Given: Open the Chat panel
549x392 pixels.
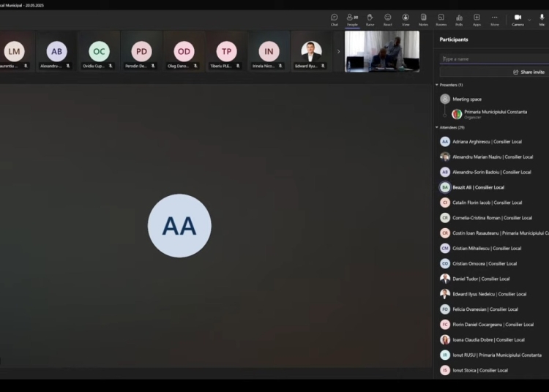Looking at the screenshot, I should 335,20.
